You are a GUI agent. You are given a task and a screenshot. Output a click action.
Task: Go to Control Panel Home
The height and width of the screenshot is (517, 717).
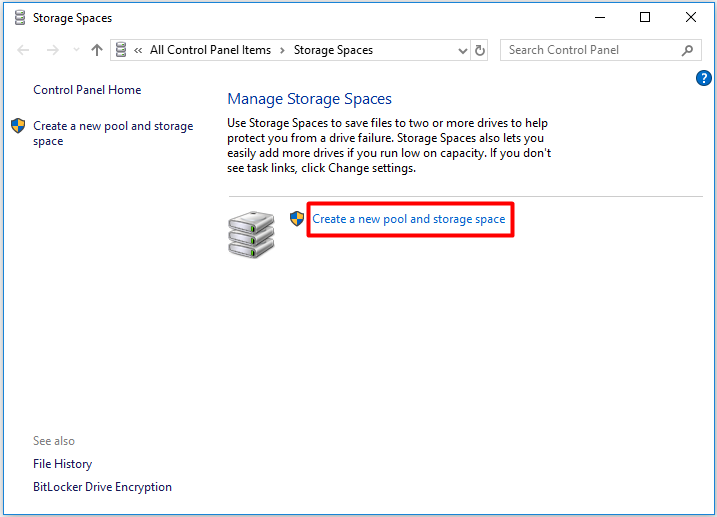pos(87,90)
